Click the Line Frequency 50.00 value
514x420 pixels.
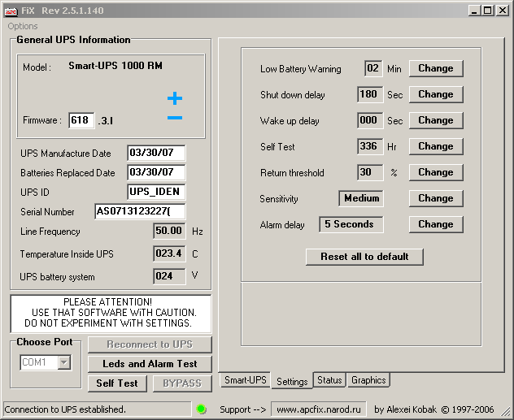pyautogui.click(x=169, y=231)
